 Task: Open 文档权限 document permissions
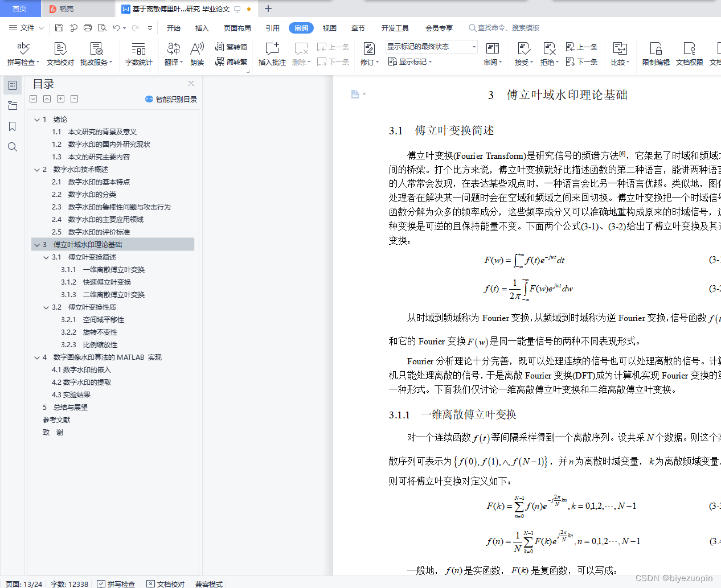(x=690, y=54)
